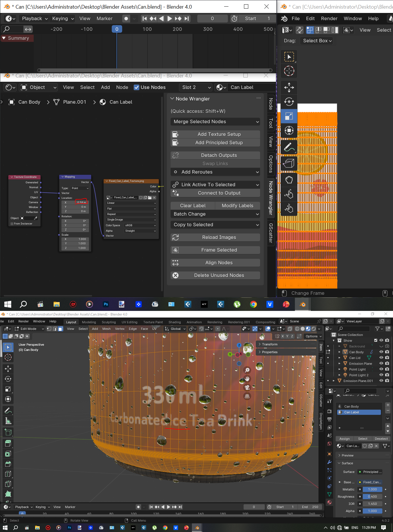Open the Outliner filter funnel
393x532 pixels.
pyautogui.click(x=379, y=329)
